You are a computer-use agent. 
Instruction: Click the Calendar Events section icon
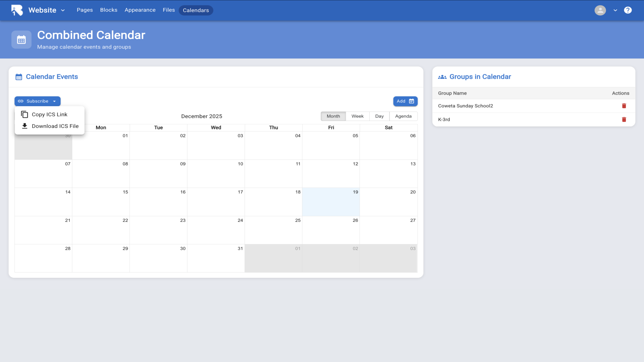pyautogui.click(x=19, y=77)
